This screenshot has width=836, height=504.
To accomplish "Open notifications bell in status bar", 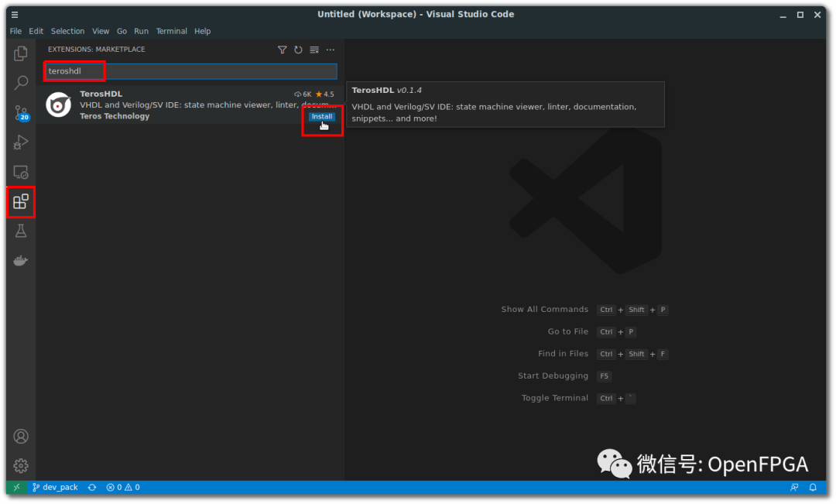I will click(813, 488).
